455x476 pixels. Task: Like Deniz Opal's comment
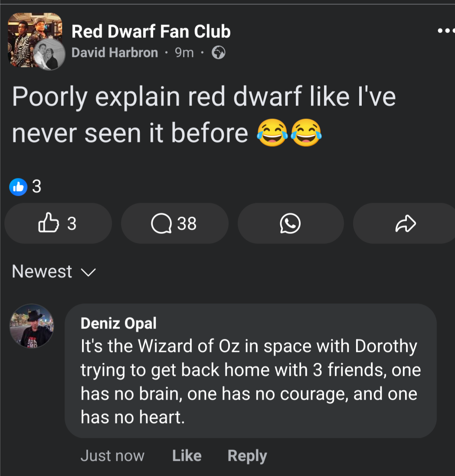[187, 456]
